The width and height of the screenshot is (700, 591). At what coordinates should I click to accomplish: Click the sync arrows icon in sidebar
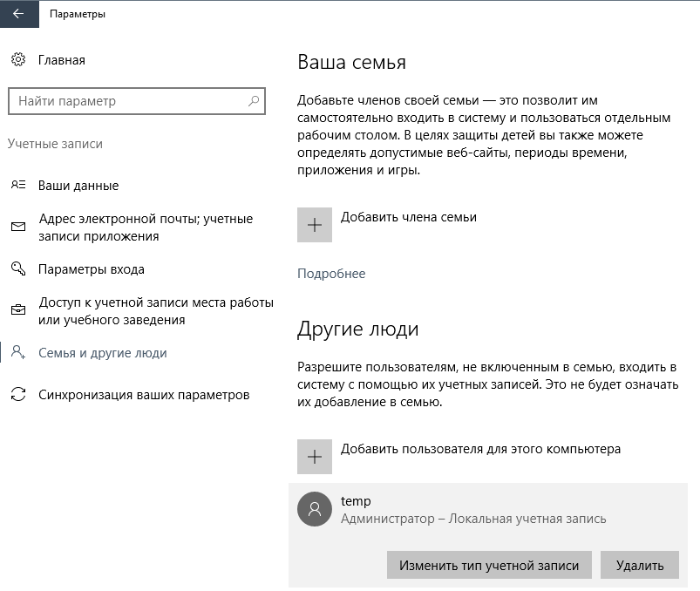point(18,395)
